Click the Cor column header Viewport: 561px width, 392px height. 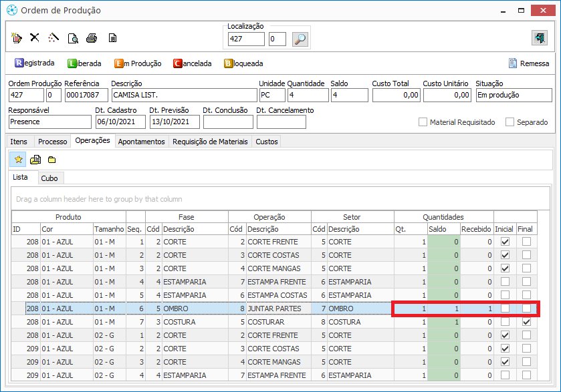click(x=67, y=229)
